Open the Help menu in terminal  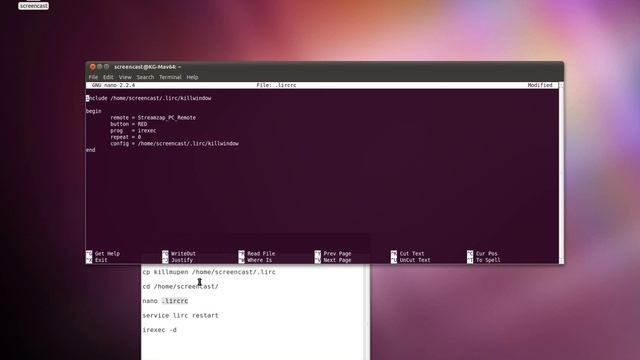click(x=192, y=77)
